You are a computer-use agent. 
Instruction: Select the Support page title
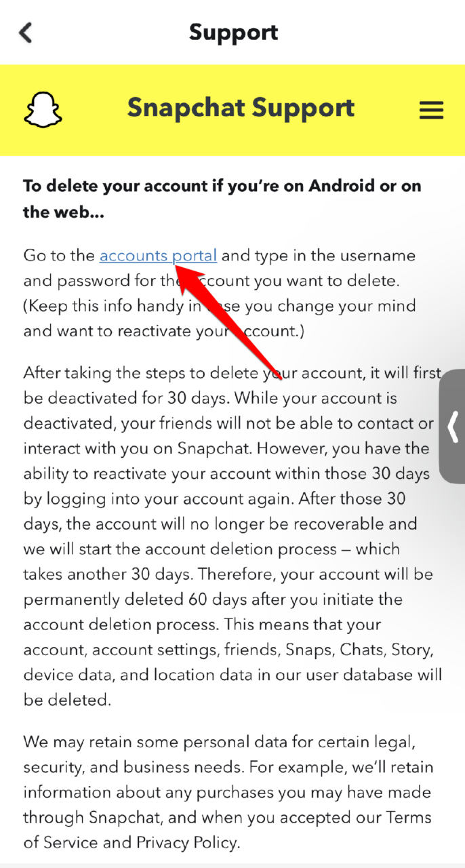(233, 32)
